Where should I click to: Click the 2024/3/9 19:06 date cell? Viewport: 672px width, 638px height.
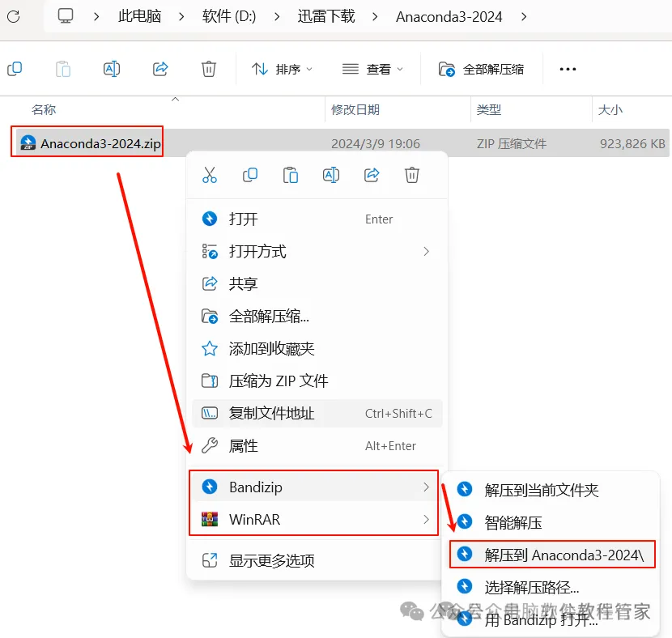pyautogui.click(x=376, y=143)
